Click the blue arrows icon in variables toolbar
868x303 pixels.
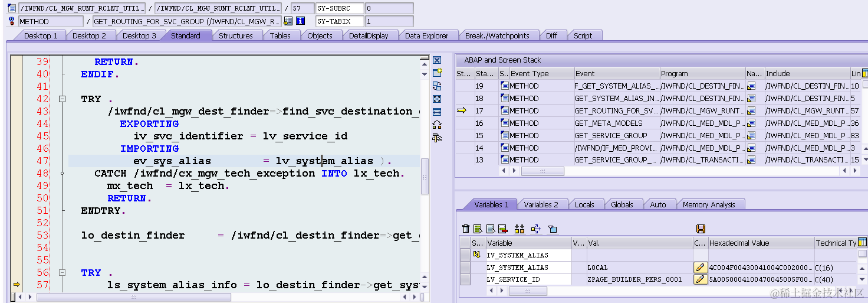536,229
